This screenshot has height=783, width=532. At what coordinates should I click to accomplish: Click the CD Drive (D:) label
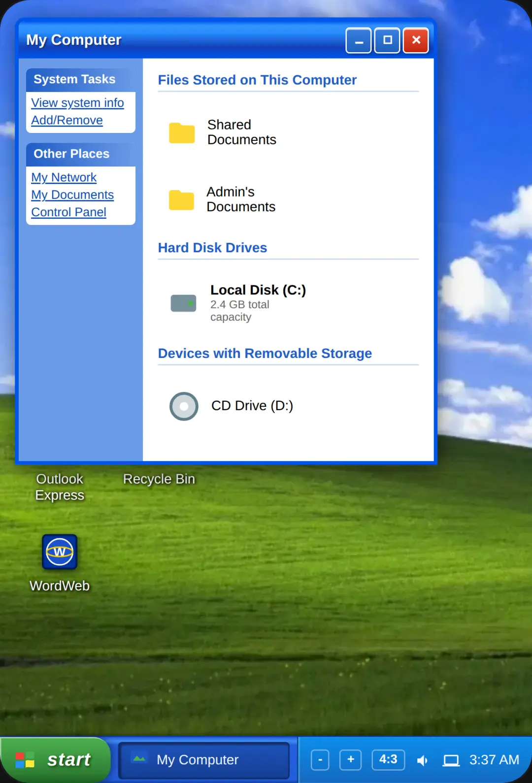(x=252, y=406)
